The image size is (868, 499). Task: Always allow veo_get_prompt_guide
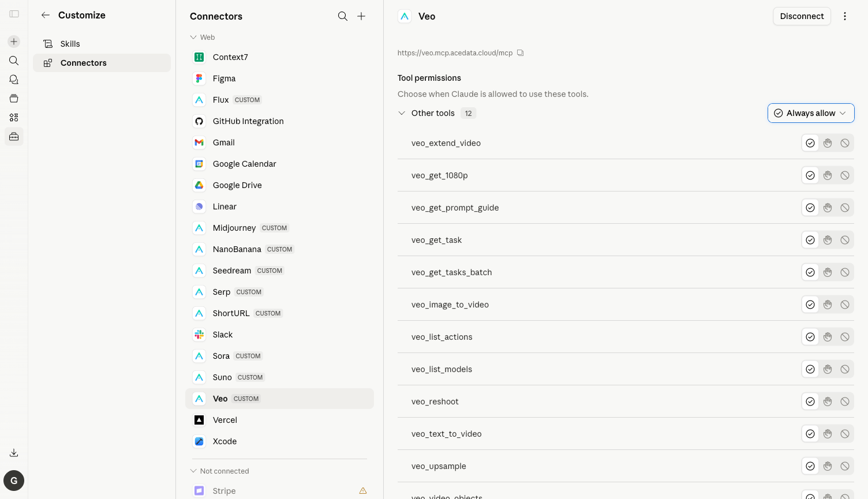click(810, 208)
